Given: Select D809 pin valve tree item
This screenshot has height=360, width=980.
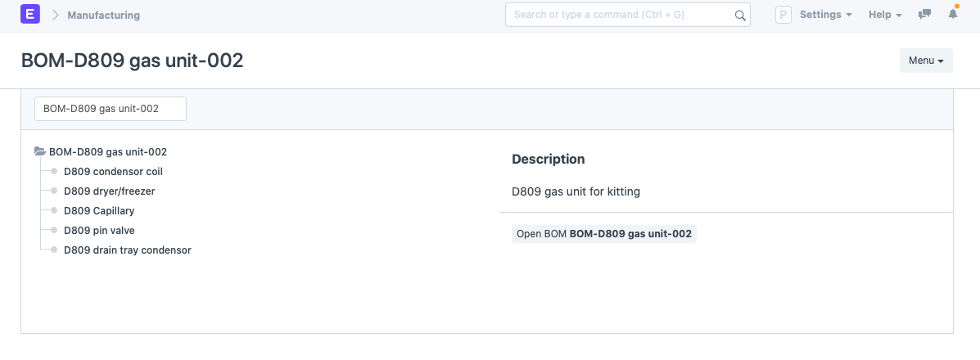Looking at the screenshot, I should pos(99,231).
